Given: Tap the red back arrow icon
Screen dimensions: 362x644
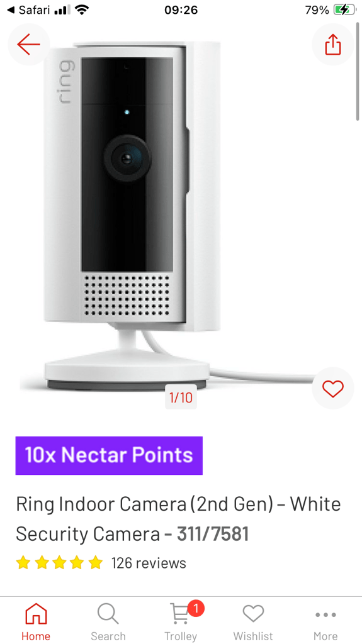Looking at the screenshot, I should coord(28,45).
